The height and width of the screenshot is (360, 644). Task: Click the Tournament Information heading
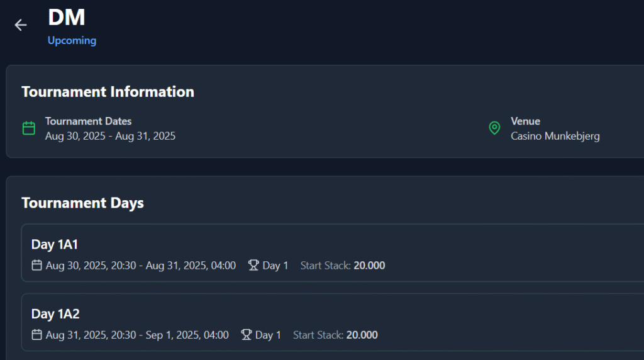(x=108, y=92)
